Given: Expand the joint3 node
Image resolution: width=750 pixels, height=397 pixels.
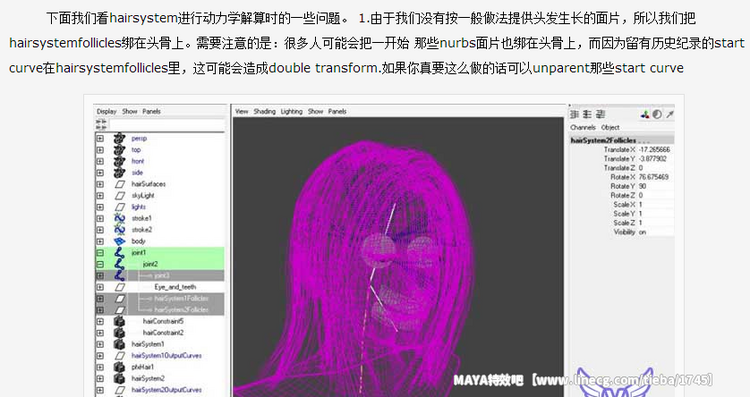Looking at the screenshot, I should pos(100,276).
